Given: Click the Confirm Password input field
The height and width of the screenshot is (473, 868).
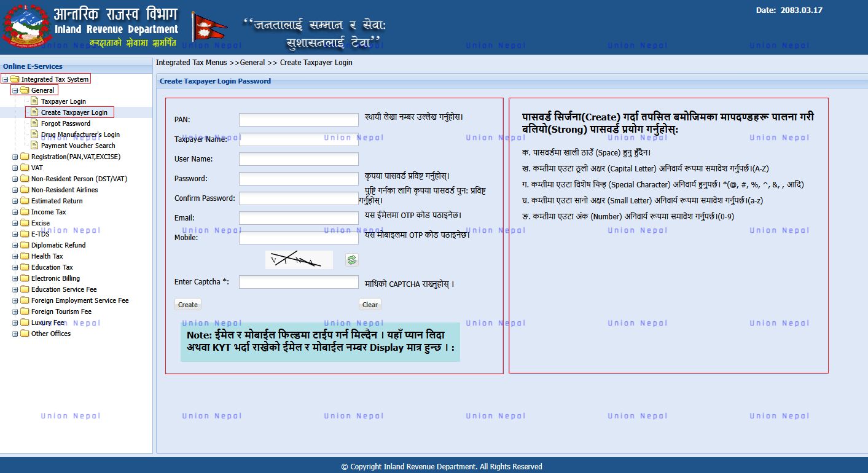Looking at the screenshot, I should coord(299,198).
